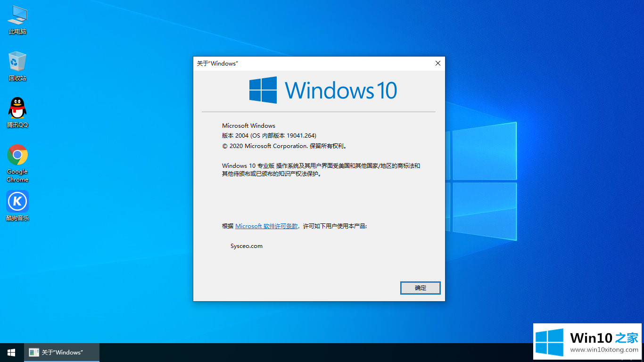Click the Windows 10 logo in the dialog

[x=323, y=90]
